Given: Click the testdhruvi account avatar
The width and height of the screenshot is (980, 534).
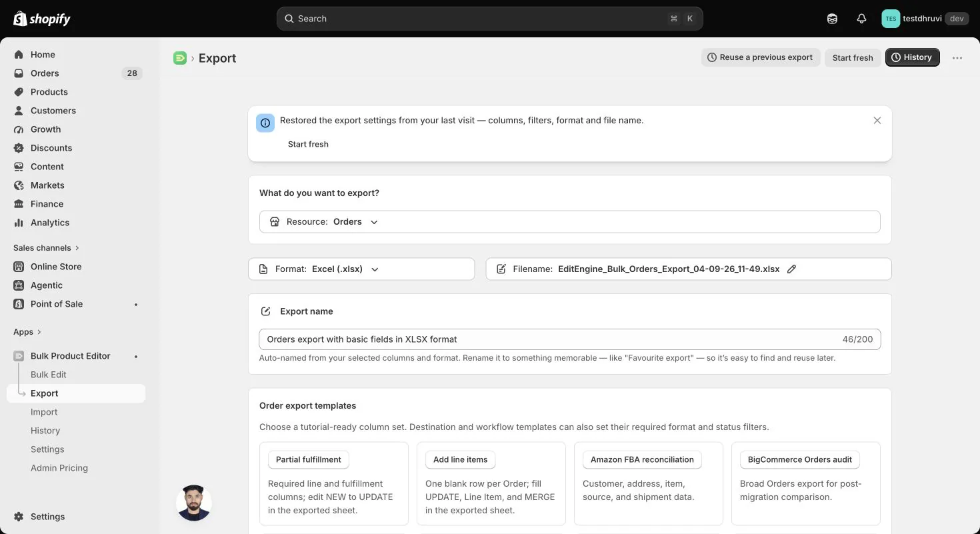Looking at the screenshot, I should coord(891,19).
